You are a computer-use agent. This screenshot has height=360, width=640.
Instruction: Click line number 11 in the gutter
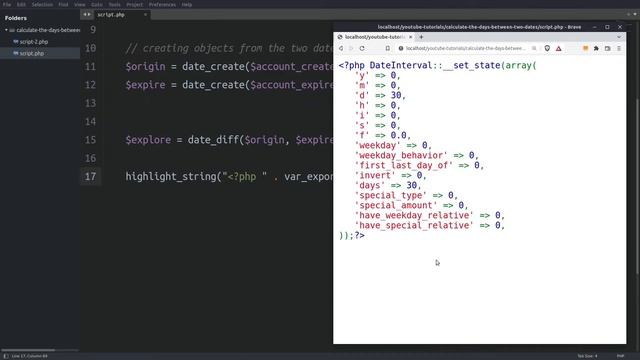click(90, 66)
